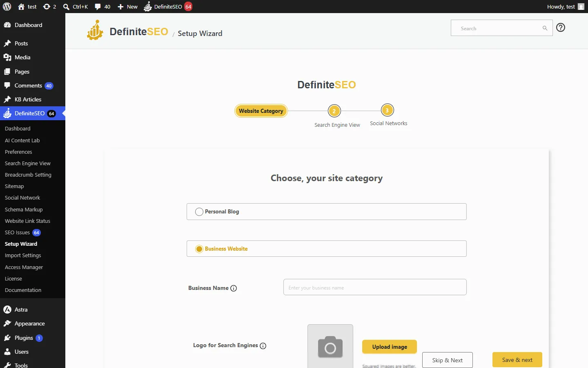Open Dashboard from sidebar icon

click(x=33, y=25)
